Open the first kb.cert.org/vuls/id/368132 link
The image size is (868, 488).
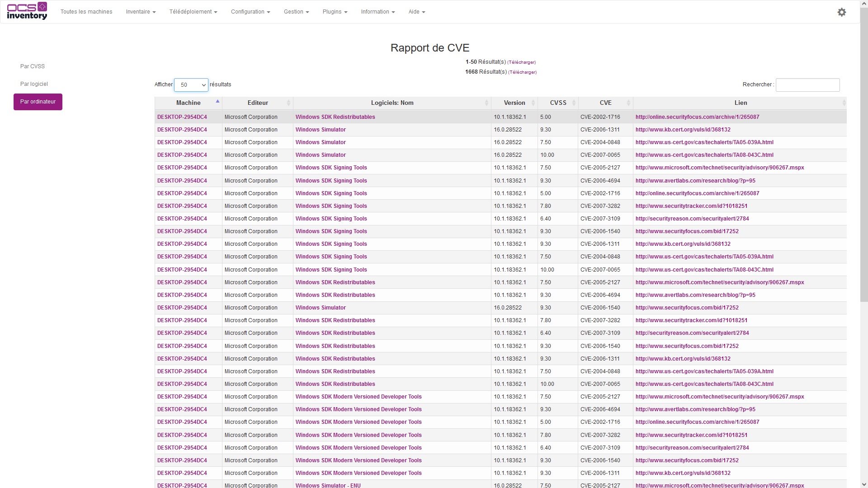[x=683, y=130]
